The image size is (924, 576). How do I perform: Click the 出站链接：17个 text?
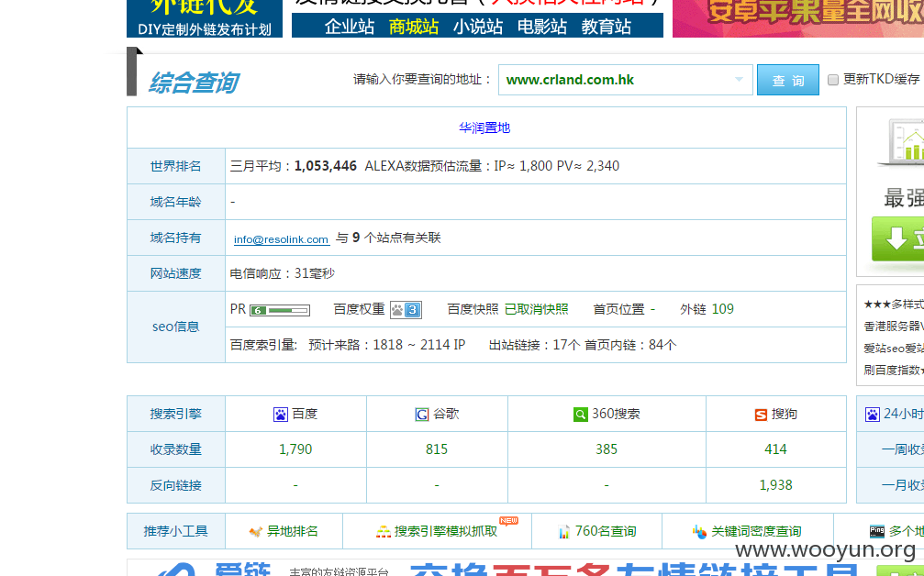(534, 345)
